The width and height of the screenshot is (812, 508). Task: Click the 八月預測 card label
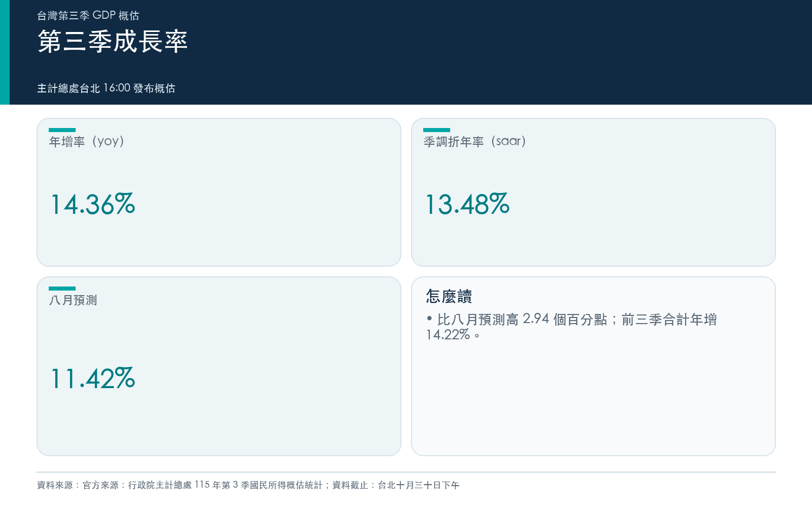coord(73,300)
